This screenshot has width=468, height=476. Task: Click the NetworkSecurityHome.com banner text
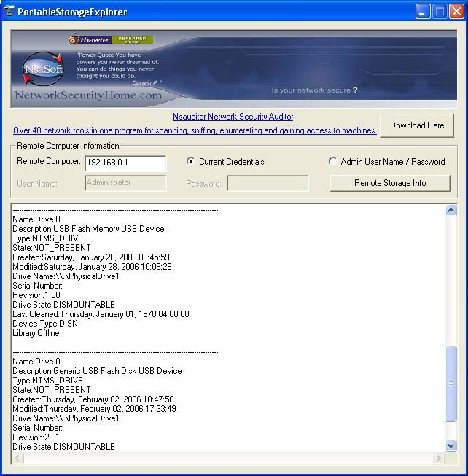pyautogui.click(x=88, y=95)
